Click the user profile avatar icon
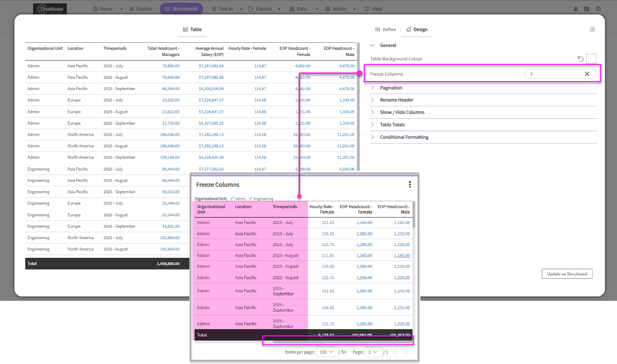The image size is (617, 364). coord(598,9)
